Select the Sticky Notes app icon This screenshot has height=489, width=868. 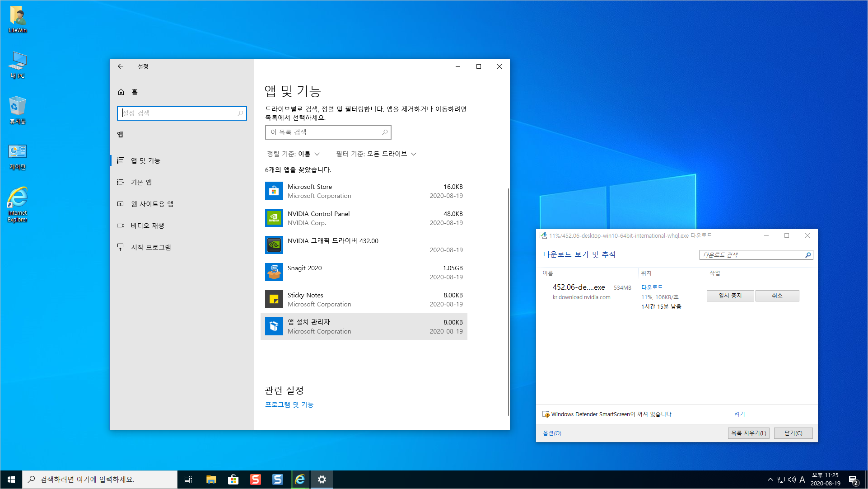(x=274, y=299)
